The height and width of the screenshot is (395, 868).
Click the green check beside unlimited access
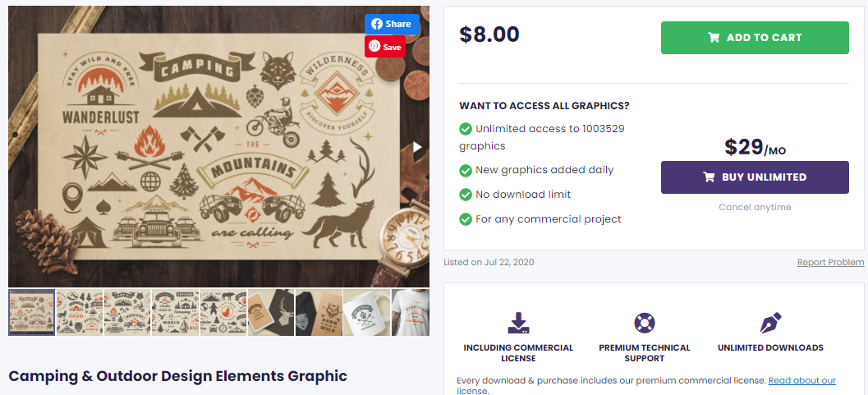pos(466,129)
